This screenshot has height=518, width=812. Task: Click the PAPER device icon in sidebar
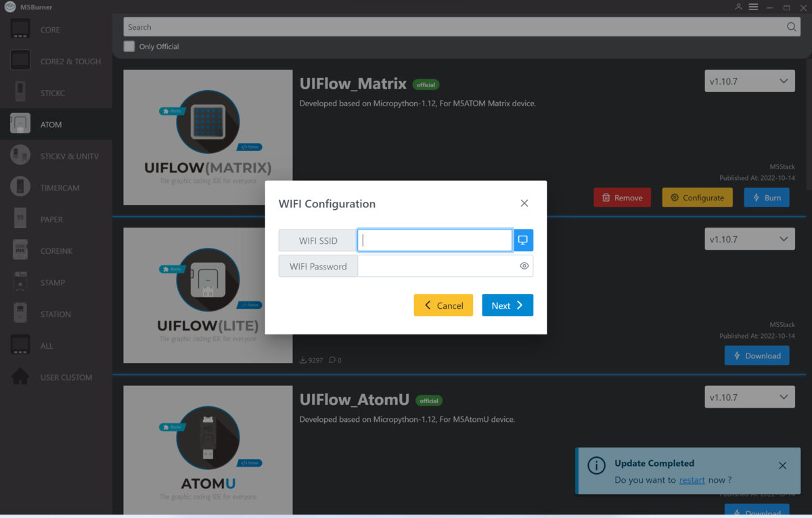20,219
